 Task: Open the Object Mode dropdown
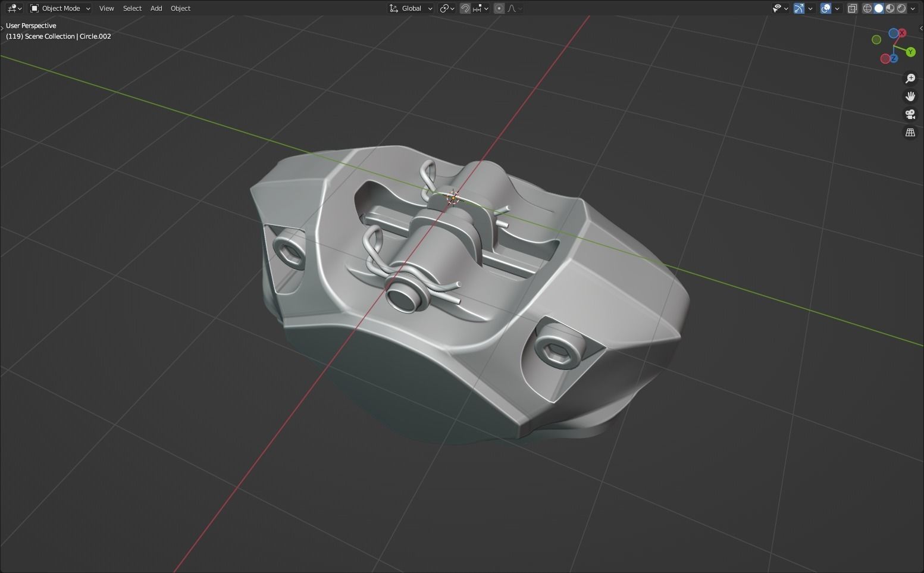pyautogui.click(x=60, y=8)
